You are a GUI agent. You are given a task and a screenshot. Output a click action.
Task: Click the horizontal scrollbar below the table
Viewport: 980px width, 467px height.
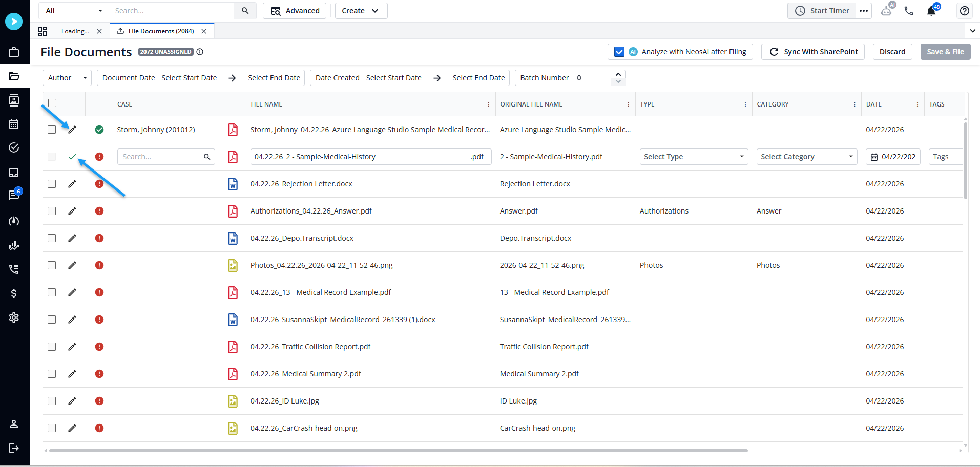tap(399, 451)
